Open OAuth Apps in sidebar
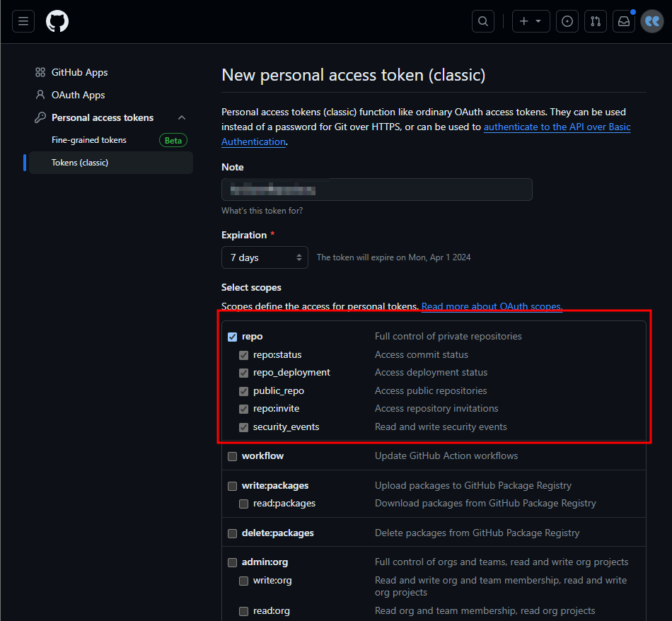The image size is (672, 621). pos(78,95)
